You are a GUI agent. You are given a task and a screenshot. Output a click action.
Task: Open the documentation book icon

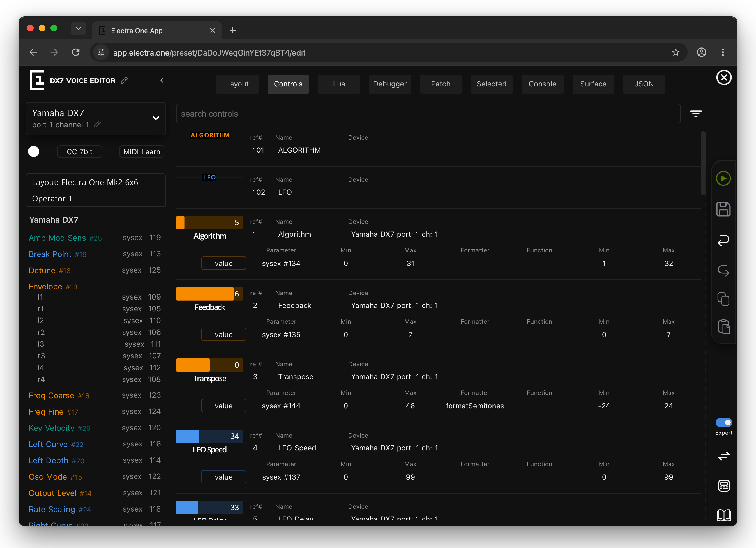(724, 515)
